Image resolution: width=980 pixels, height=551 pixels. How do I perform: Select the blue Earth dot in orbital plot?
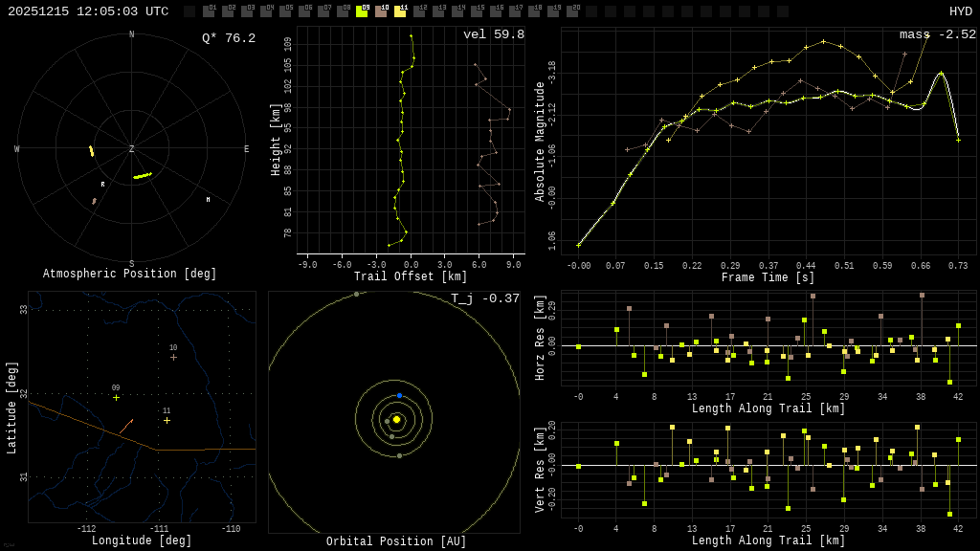coord(399,395)
